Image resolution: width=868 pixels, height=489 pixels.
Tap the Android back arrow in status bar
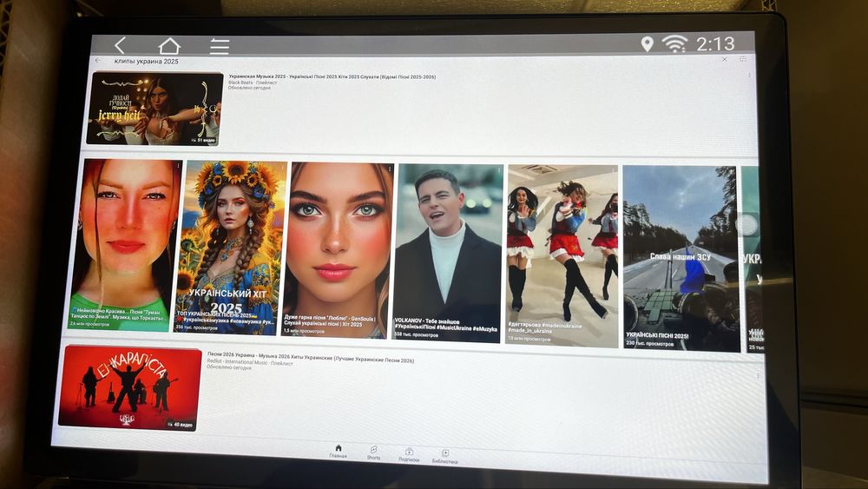tap(120, 45)
